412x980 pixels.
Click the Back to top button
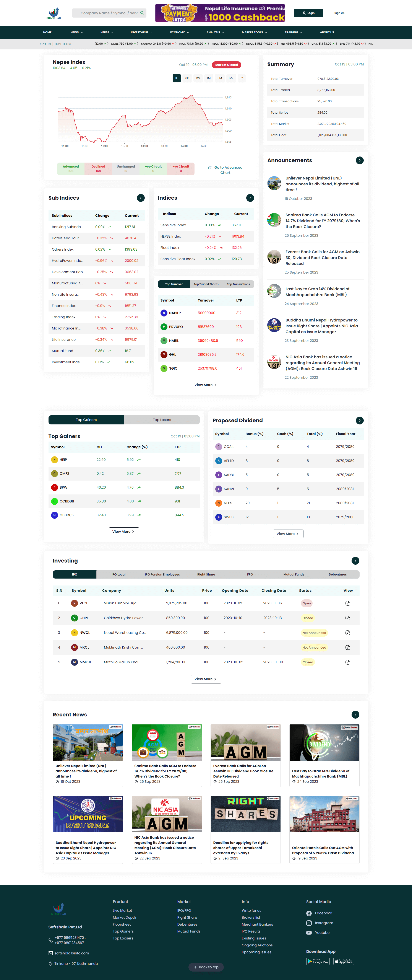click(206, 967)
